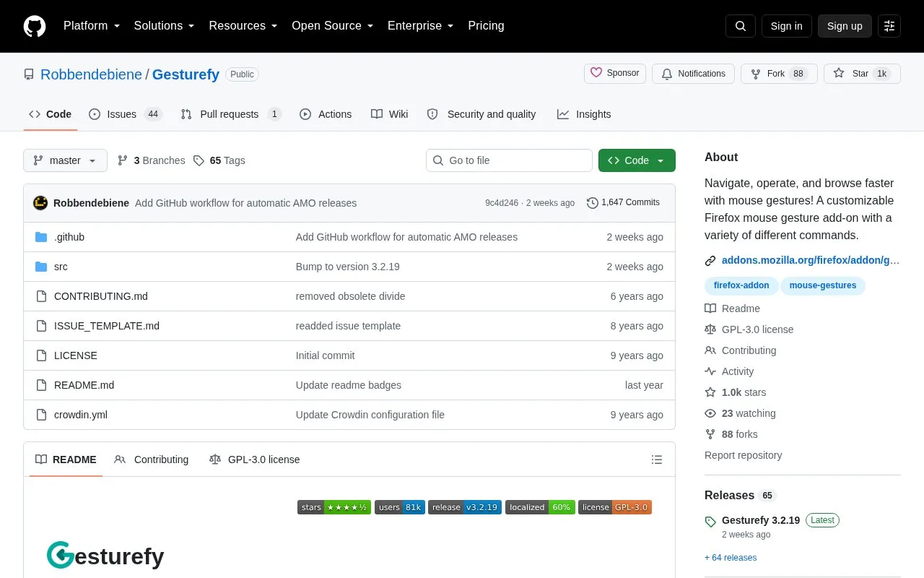Open the Wiki tab
This screenshot has width=924, height=578.
coord(389,114)
